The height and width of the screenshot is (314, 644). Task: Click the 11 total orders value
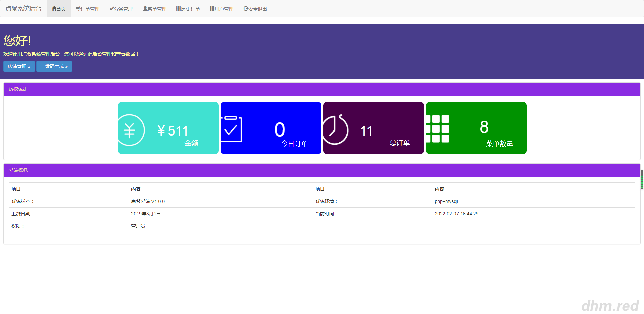coord(366,131)
